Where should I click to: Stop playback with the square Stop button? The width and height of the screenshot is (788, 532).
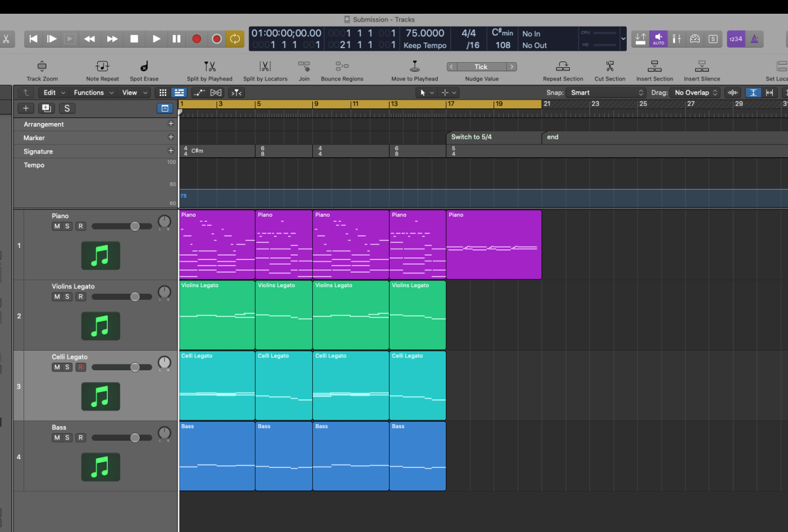(135, 39)
